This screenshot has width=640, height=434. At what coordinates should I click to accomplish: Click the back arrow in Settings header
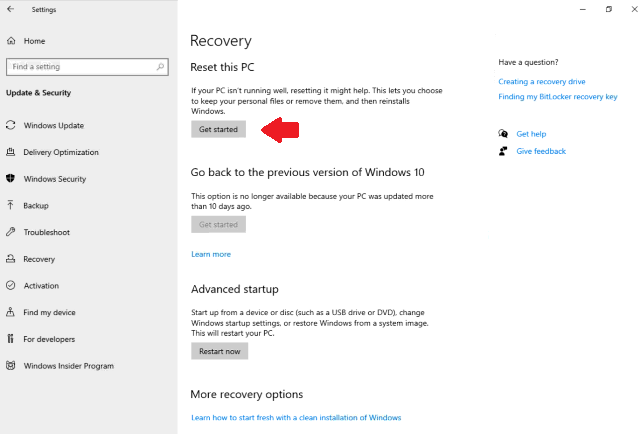pos(11,10)
